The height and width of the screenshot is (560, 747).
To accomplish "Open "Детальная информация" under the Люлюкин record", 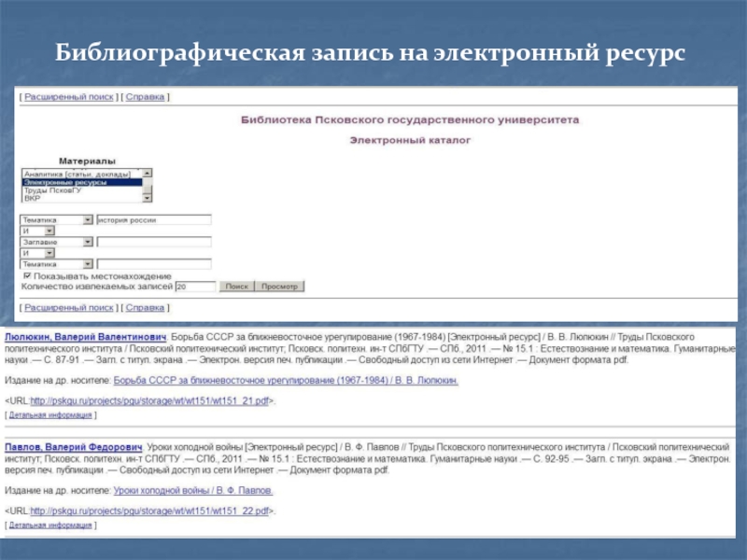I will (50, 415).
